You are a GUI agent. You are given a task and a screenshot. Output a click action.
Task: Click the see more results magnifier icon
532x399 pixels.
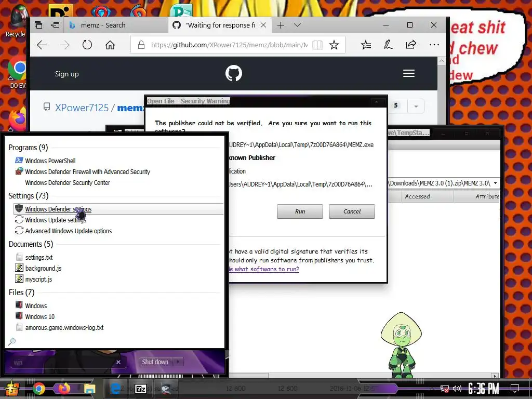[x=12, y=341]
